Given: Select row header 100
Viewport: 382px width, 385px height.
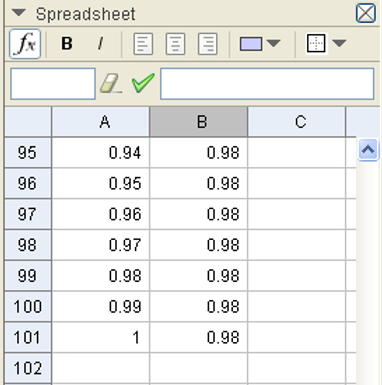Looking at the screenshot, I should [x=28, y=306].
